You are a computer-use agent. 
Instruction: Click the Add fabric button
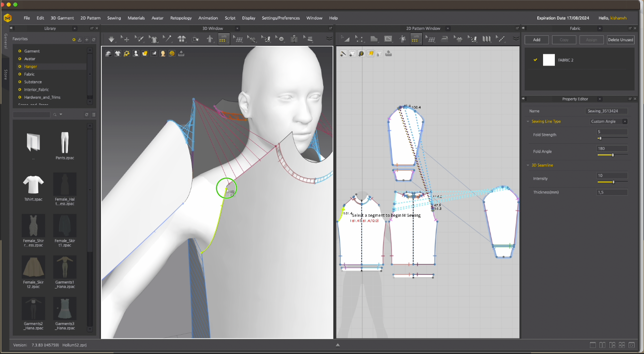(x=536, y=40)
